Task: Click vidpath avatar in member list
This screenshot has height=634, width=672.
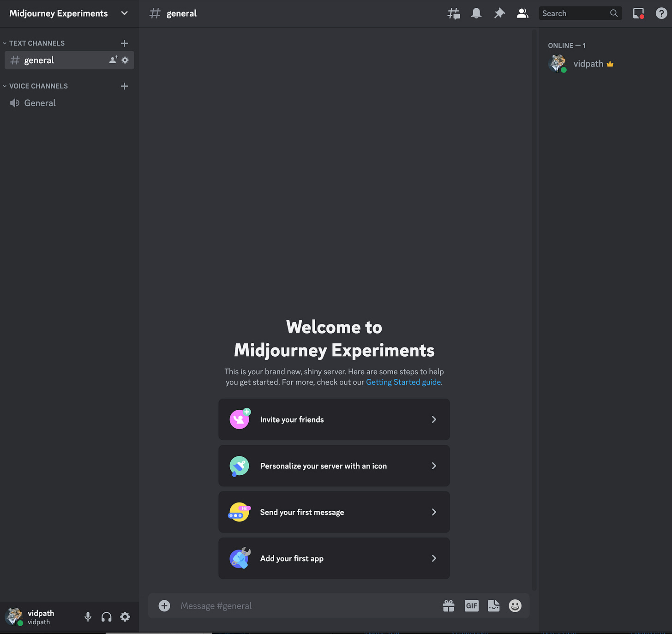Action: pyautogui.click(x=557, y=63)
